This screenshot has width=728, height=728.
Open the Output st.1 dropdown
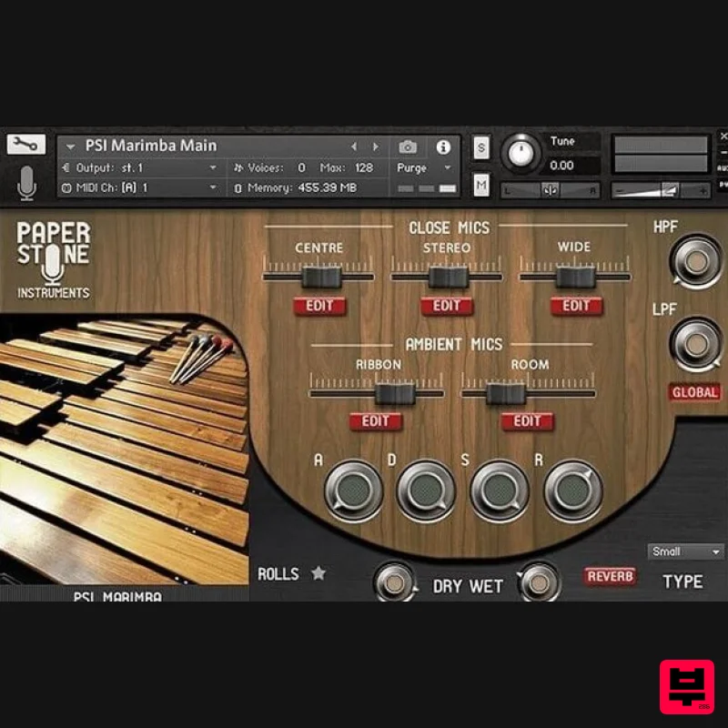click(x=146, y=167)
